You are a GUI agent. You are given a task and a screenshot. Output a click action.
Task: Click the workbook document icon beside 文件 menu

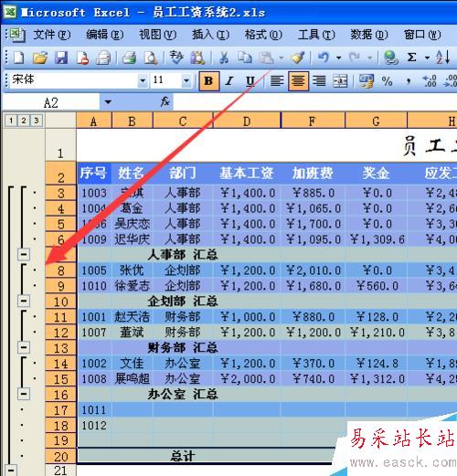pyautogui.click(x=17, y=35)
